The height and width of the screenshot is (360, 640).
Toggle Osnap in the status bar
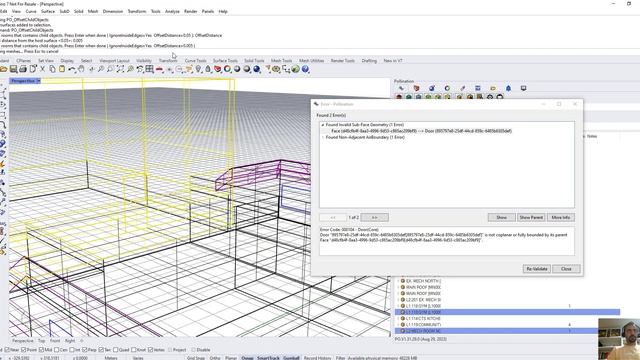coord(247,358)
